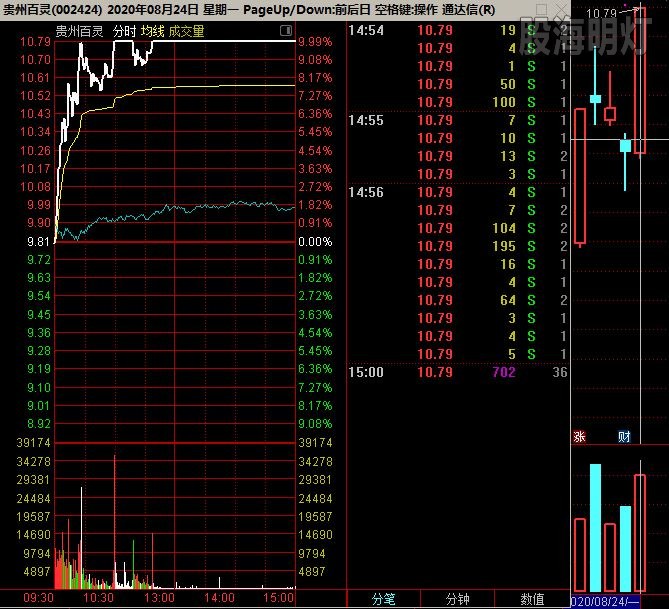Click the 13:00 time axis label
This screenshot has width=669, height=609.
[x=159, y=598]
